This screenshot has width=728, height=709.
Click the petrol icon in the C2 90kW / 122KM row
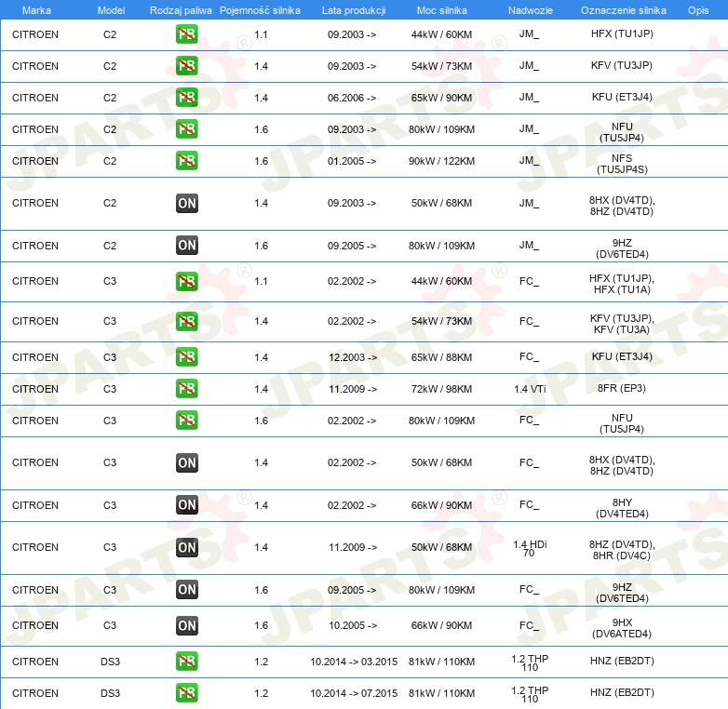(186, 161)
